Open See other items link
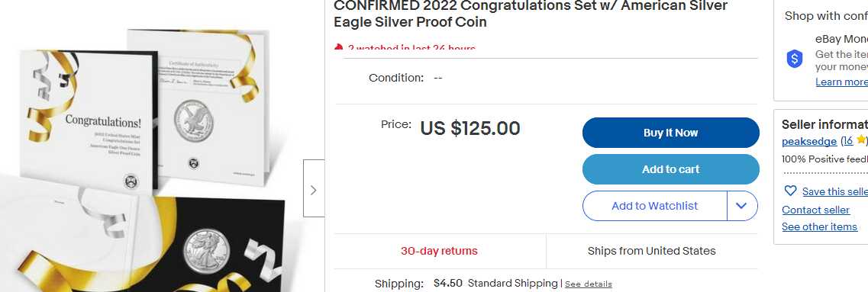 point(819,226)
